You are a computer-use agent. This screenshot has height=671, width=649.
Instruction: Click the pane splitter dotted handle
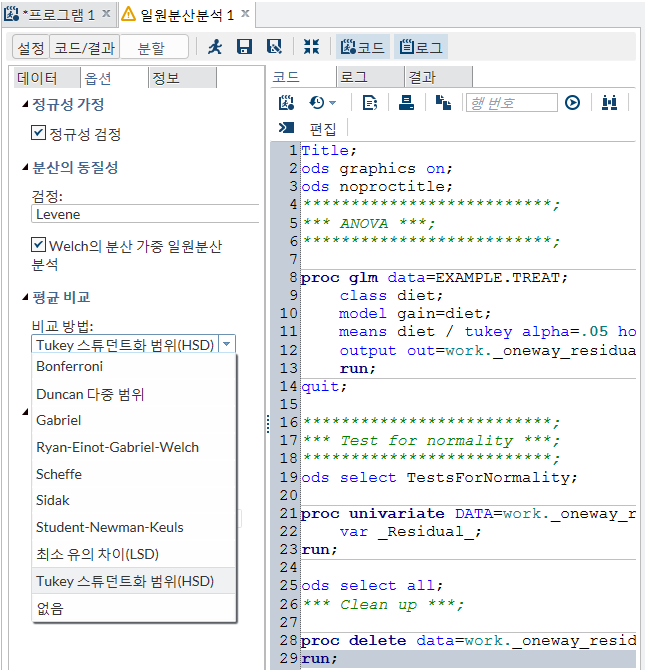[x=268, y=424]
